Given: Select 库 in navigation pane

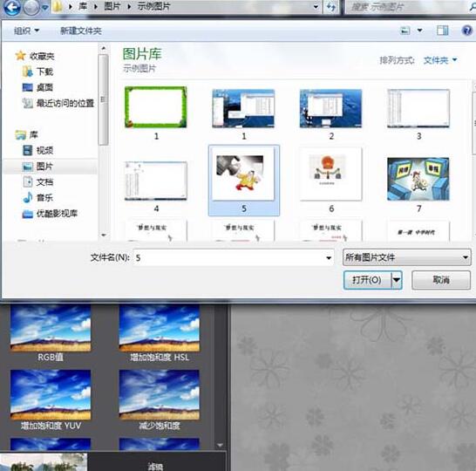Looking at the screenshot, I should click(x=27, y=135).
